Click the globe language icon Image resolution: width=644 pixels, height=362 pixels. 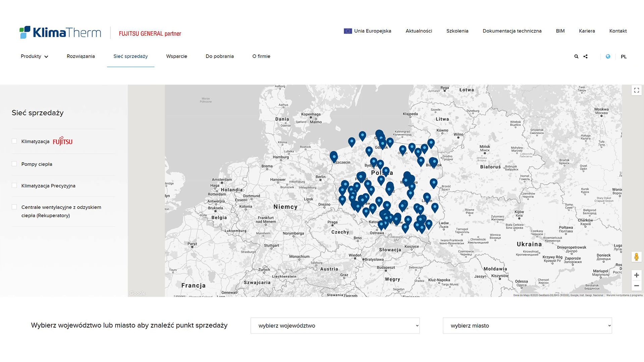pos(608,57)
